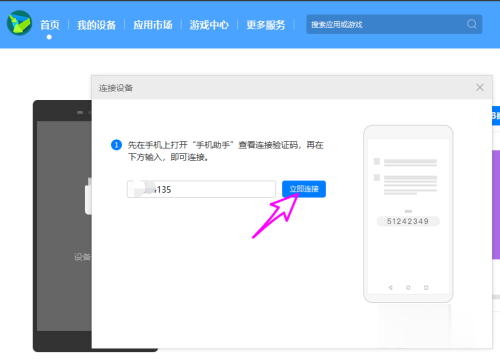This screenshot has height=360, width=500.
Task: Switch to 我的设备 tab
Action: [x=96, y=25]
